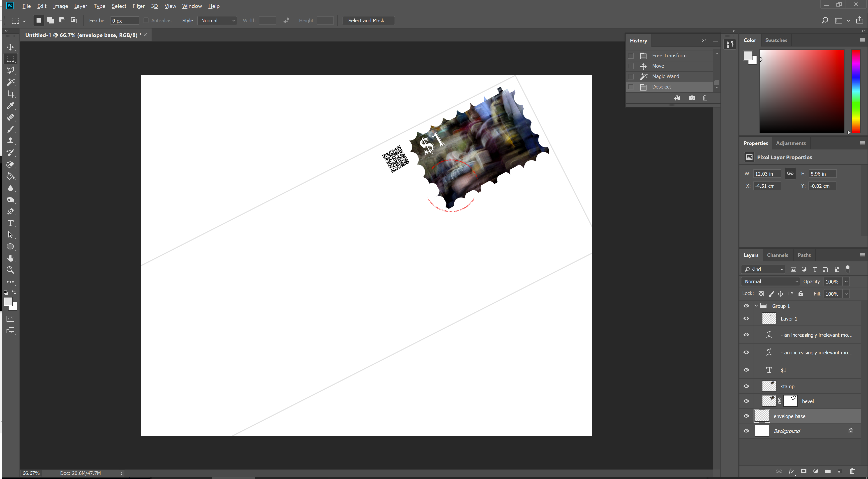Image resolution: width=868 pixels, height=479 pixels.
Task: Select the Magic Wand tool
Action: coord(10,82)
